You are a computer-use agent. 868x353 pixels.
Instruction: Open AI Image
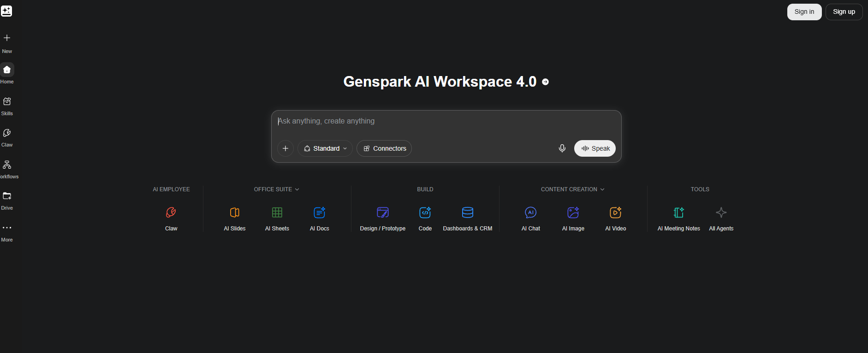(x=573, y=218)
